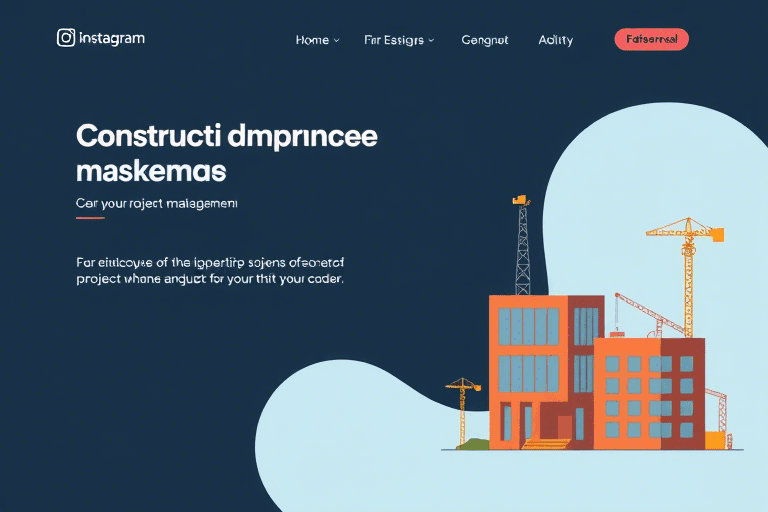Open the Far Essigns dropdown
Screen dimensions: 768x512
pos(398,40)
